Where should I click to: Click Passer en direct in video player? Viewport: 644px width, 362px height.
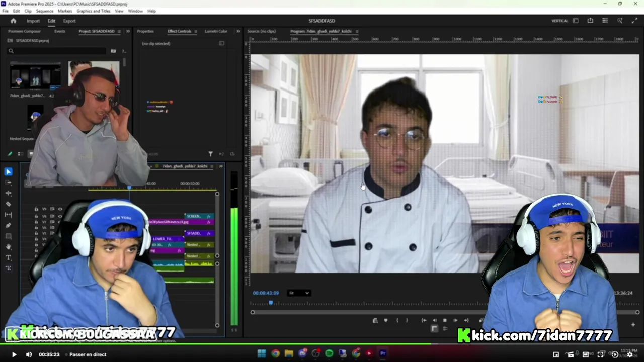click(88, 354)
